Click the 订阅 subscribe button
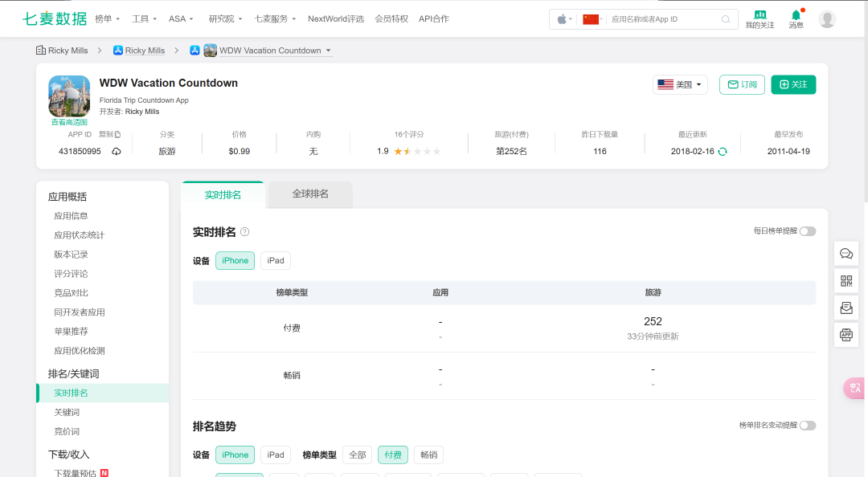This screenshot has height=477, width=868. (743, 84)
